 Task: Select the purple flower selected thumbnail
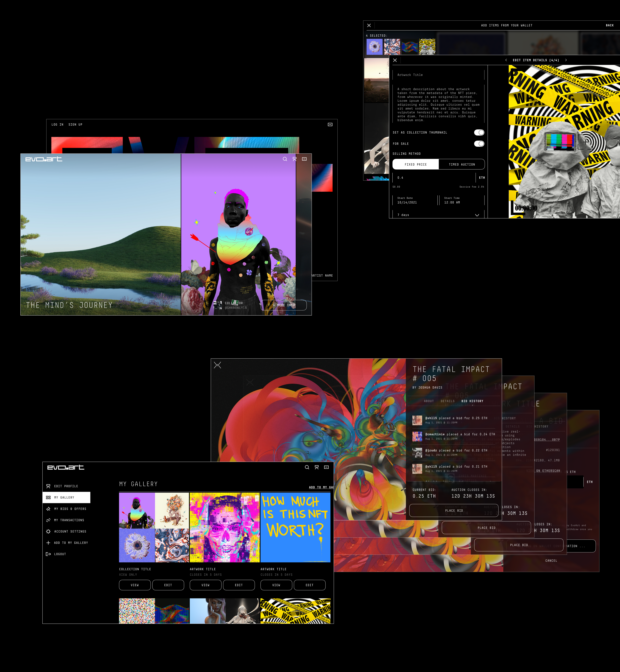point(374,47)
